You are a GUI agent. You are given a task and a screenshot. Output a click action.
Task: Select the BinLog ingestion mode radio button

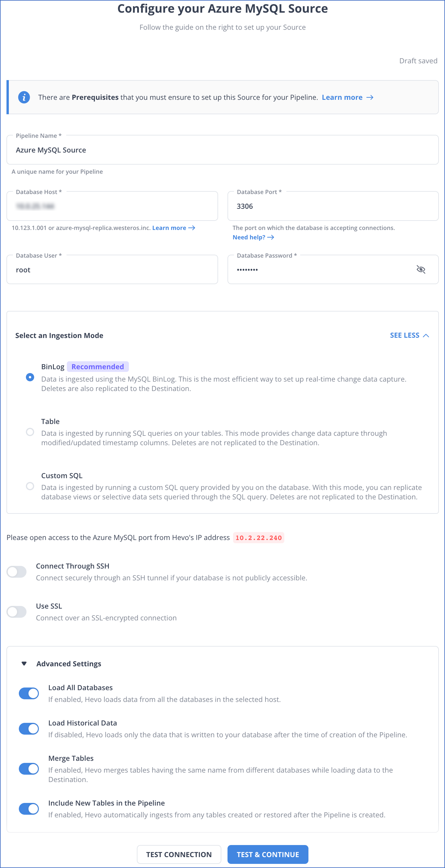pos(30,377)
